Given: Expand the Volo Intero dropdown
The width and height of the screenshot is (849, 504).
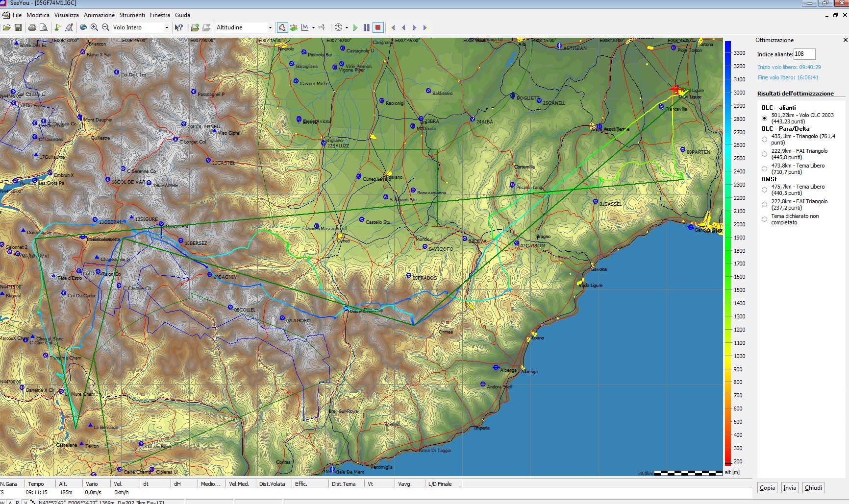Looking at the screenshot, I should click(x=167, y=27).
